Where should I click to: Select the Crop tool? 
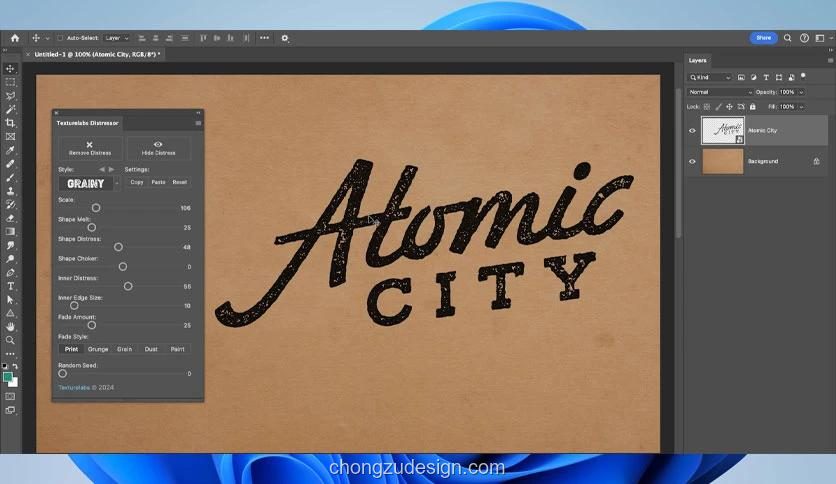10,123
